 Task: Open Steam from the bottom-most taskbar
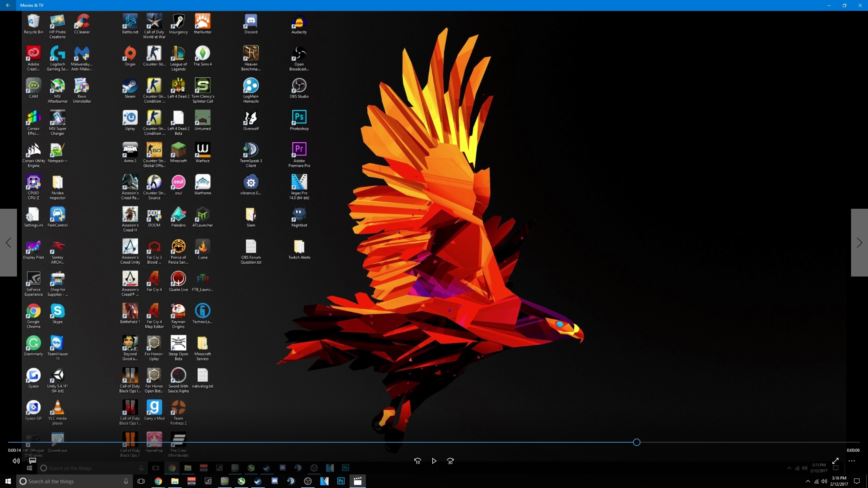tap(258, 481)
